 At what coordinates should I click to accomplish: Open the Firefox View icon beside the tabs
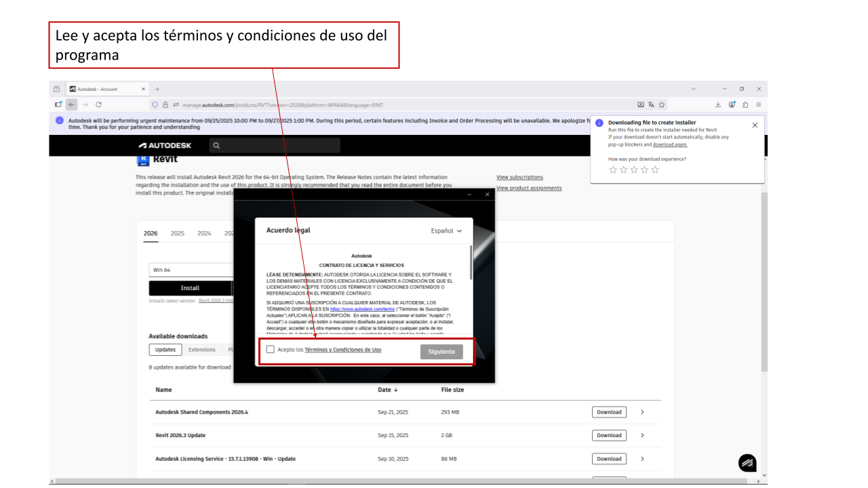click(57, 89)
